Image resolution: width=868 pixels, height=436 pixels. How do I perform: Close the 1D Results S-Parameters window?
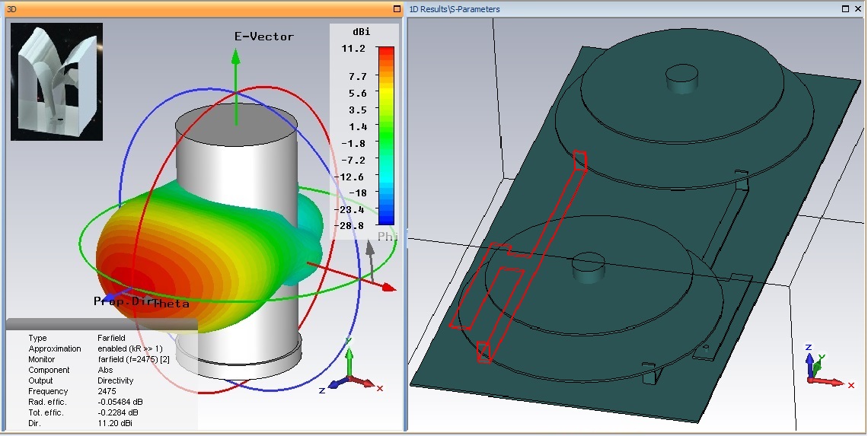point(858,9)
